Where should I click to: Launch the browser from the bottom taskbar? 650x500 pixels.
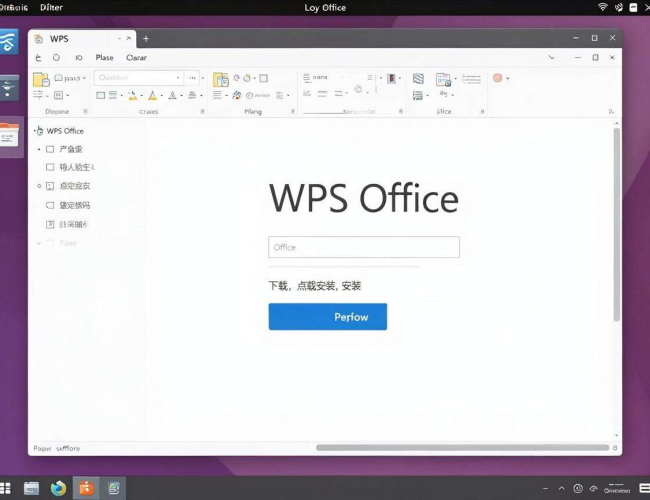coord(58,488)
